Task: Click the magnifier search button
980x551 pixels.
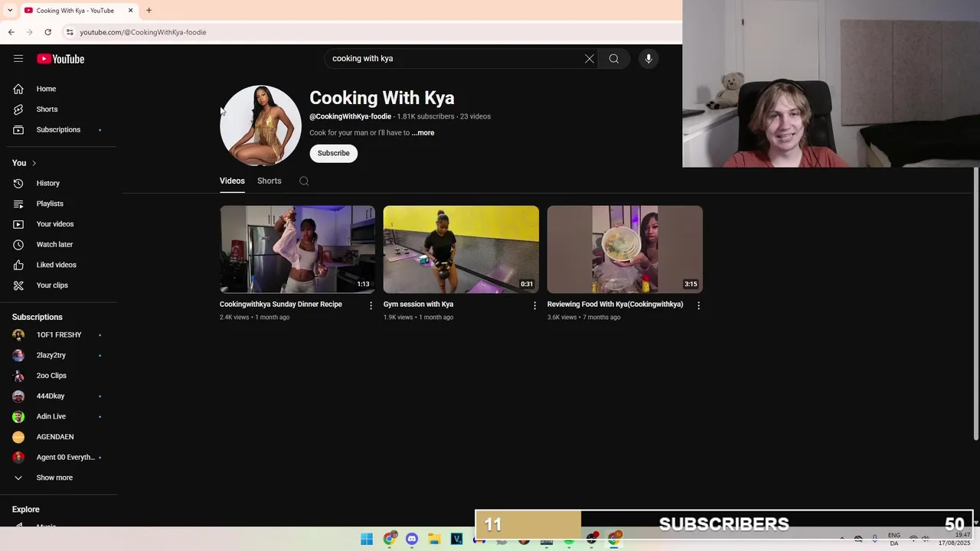Action: 614,59
